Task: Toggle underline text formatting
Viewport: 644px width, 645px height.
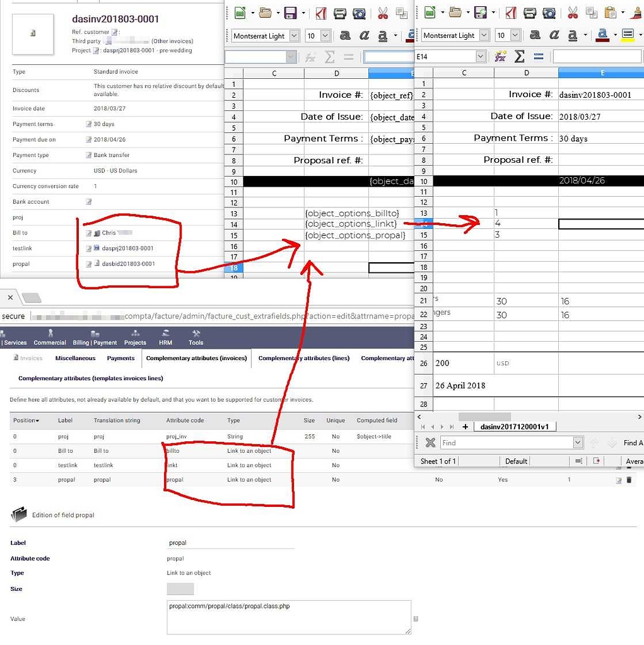Action: 572,34
